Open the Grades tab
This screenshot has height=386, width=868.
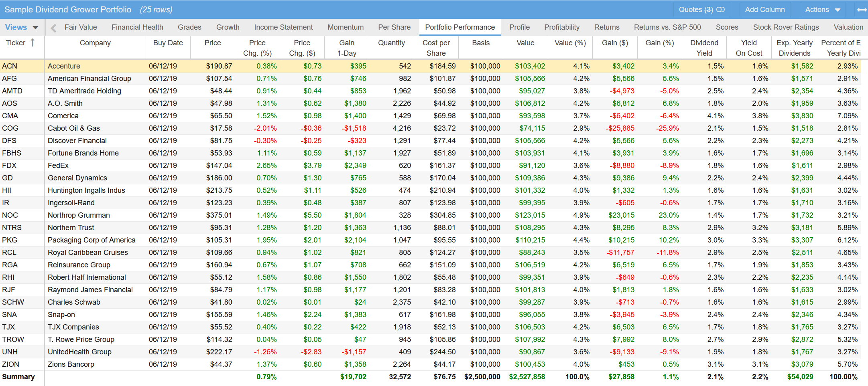tap(189, 27)
